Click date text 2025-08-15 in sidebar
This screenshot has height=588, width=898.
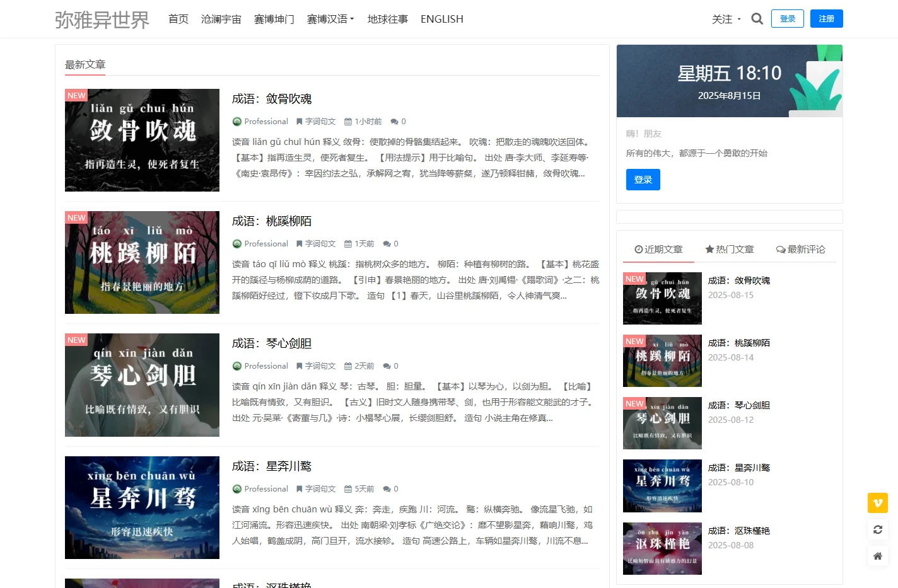point(731,295)
